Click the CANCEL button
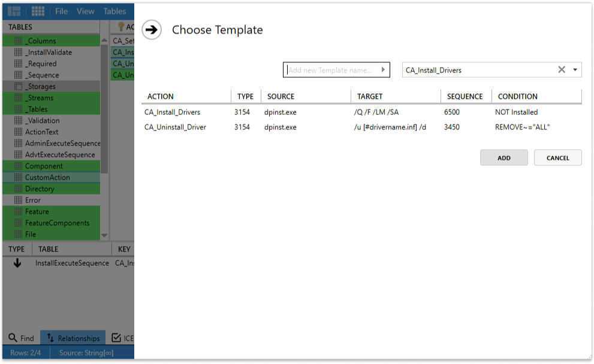This screenshot has width=594, height=364. click(x=557, y=157)
